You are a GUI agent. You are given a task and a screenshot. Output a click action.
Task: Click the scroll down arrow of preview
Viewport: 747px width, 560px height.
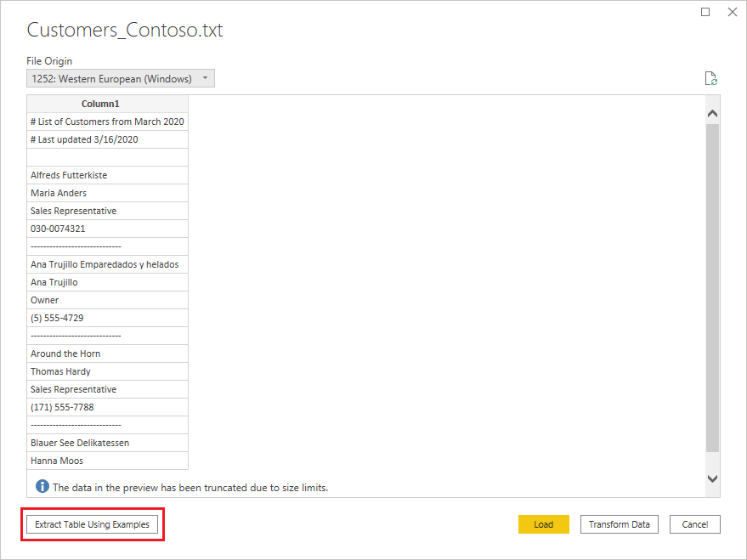(713, 478)
